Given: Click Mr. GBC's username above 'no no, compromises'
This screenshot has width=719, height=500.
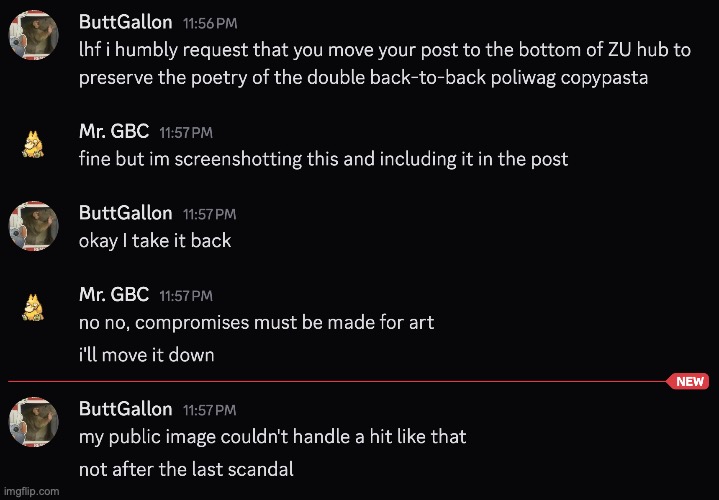Looking at the screenshot, I should [x=113, y=294].
